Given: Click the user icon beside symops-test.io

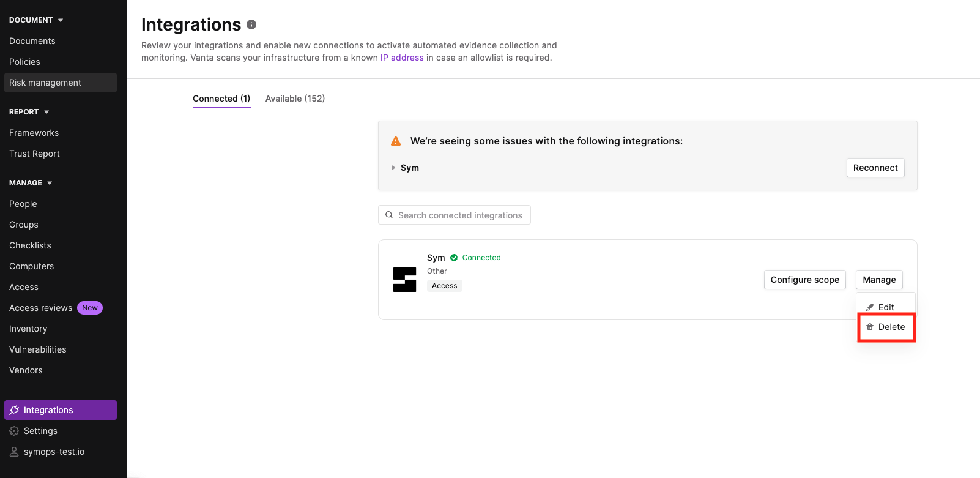Looking at the screenshot, I should 14,452.
